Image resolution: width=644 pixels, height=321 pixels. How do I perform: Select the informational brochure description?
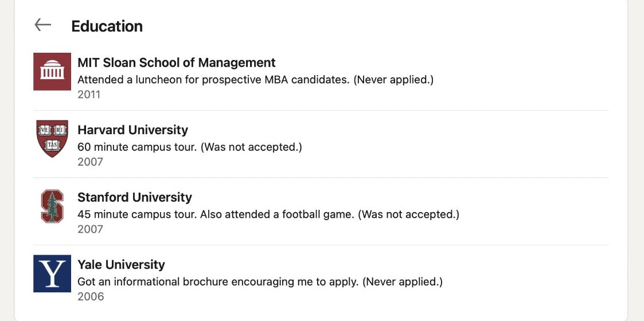click(x=260, y=281)
